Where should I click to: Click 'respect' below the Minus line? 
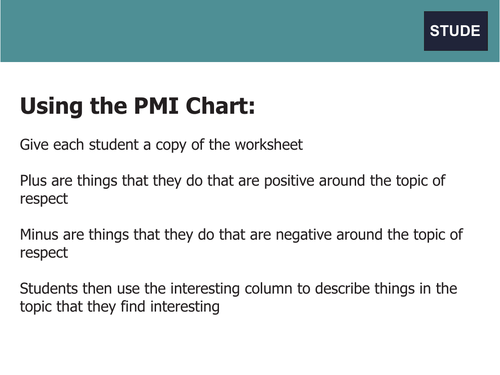[44, 253]
